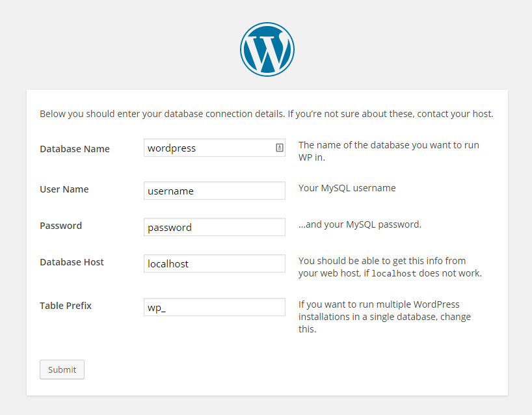532x415 pixels.
Task: Click the 'Password' label
Action: 60,226
